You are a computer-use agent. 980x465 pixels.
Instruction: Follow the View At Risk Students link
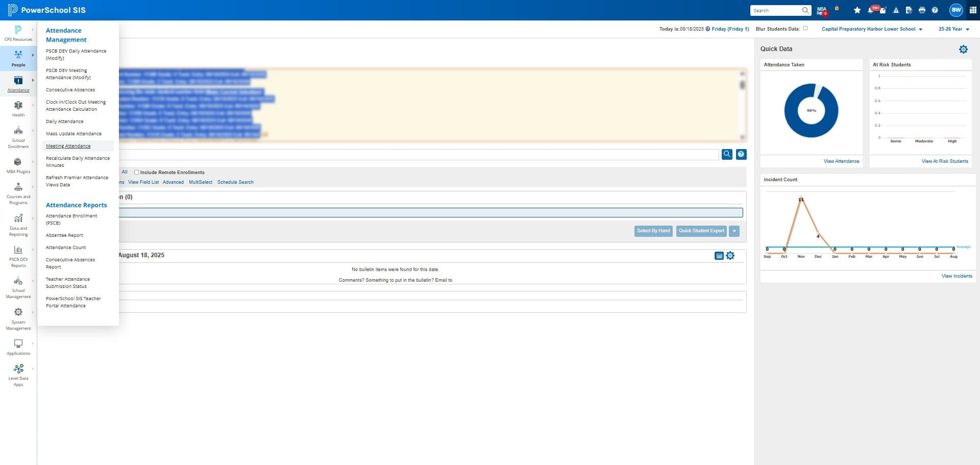pos(945,161)
